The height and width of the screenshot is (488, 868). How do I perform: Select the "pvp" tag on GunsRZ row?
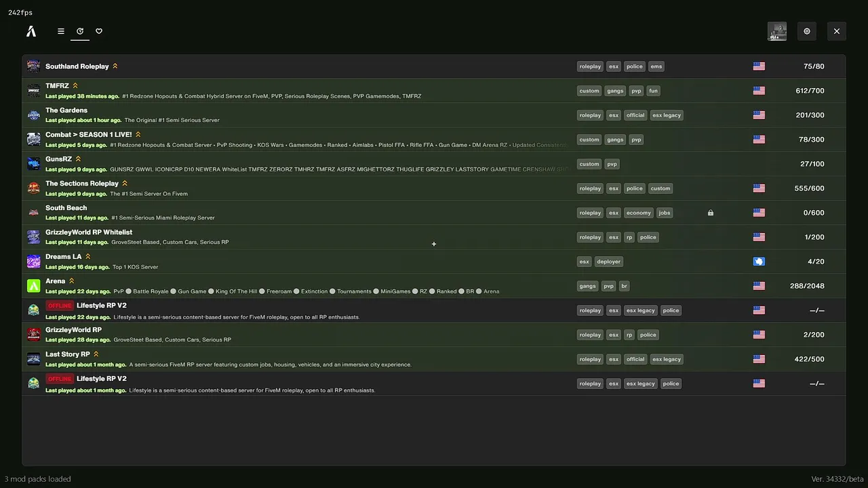[x=612, y=164]
